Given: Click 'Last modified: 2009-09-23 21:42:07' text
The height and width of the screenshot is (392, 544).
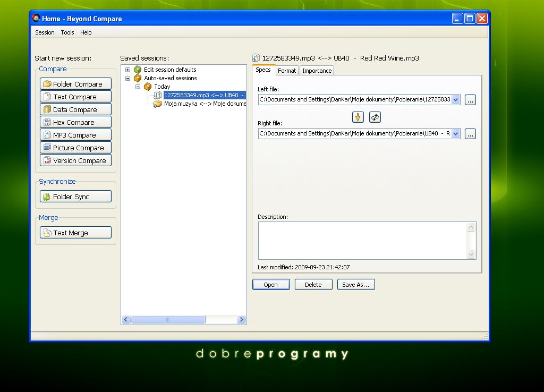Looking at the screenshot, I should click(303, 267).
